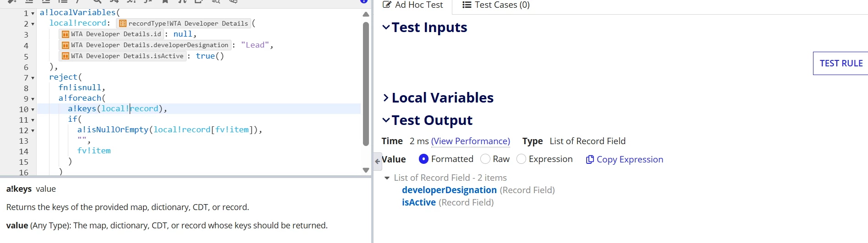
Task: Click fv!item on line 14
Action: pos(94,151)
